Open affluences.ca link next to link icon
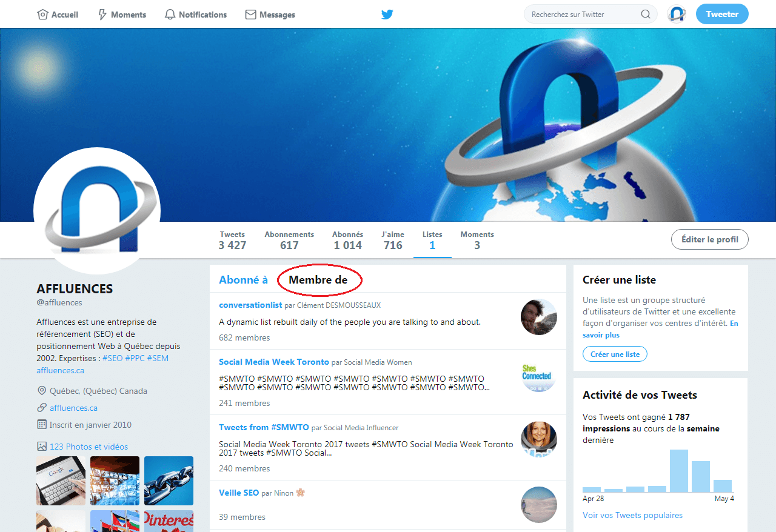 pyautogui.click(x=73, y=408)
